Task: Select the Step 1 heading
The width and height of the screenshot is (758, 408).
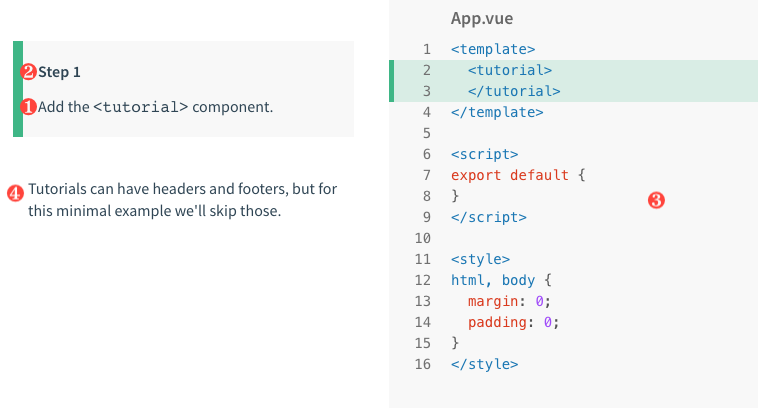Action: point(59,72)
